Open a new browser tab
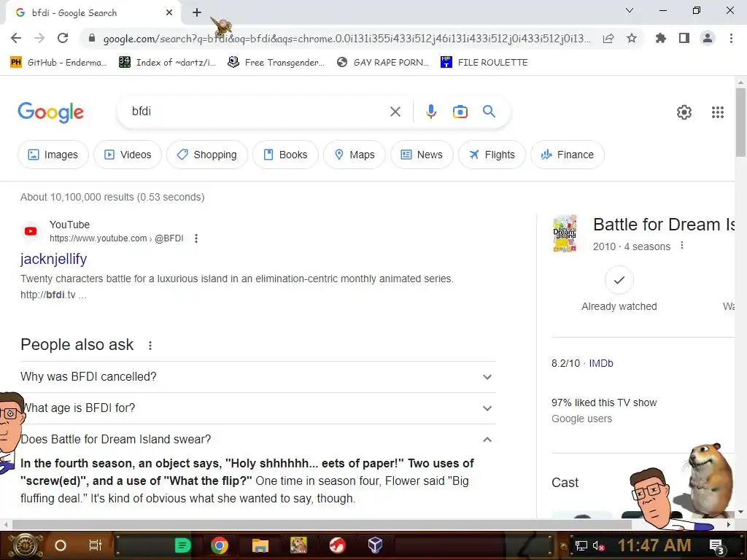This screenshot has height=560, width=747. (197, 13)
